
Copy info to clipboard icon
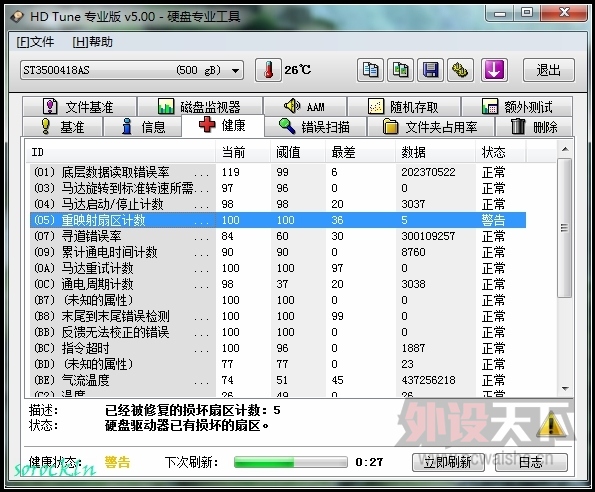tap(370, 70)
